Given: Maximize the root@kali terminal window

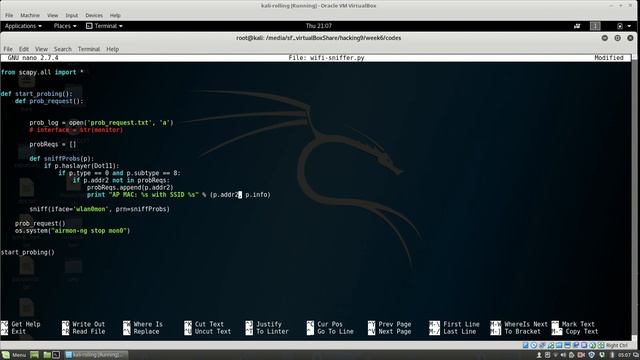Looking at the screenshot, I should click(x=618, y=38).
